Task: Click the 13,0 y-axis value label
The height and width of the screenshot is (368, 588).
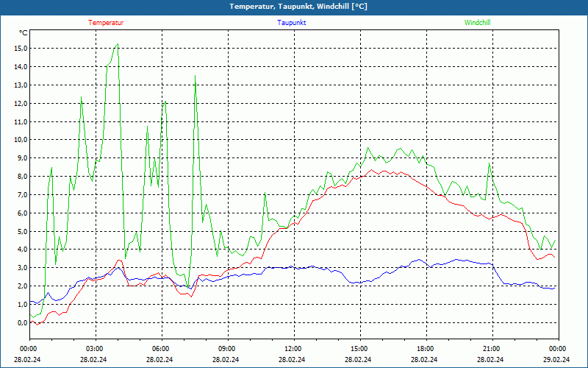Action: (x=21, y=85)
